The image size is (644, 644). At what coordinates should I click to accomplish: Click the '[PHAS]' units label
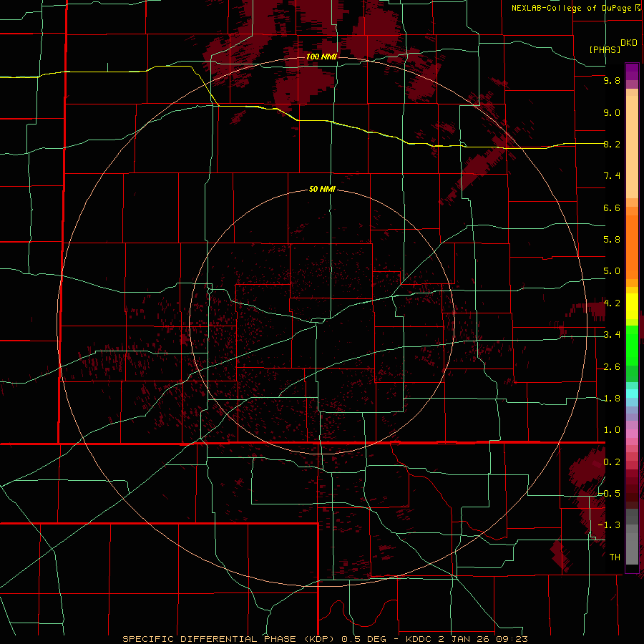(605, 49)
